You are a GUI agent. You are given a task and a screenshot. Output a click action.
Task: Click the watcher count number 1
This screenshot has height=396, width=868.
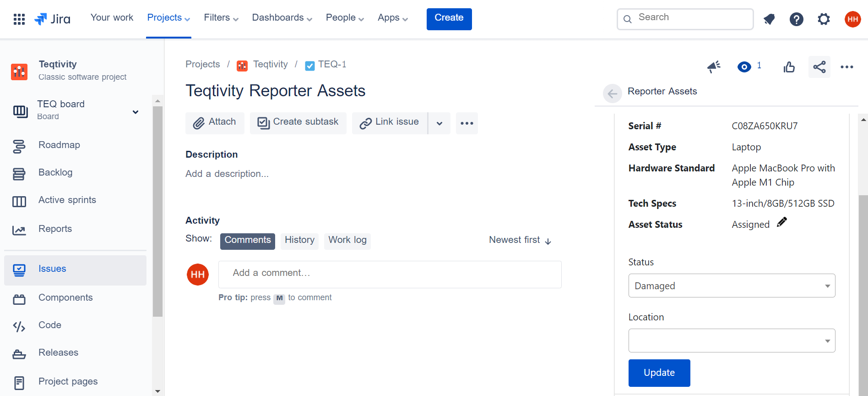[x=759, y=66]
